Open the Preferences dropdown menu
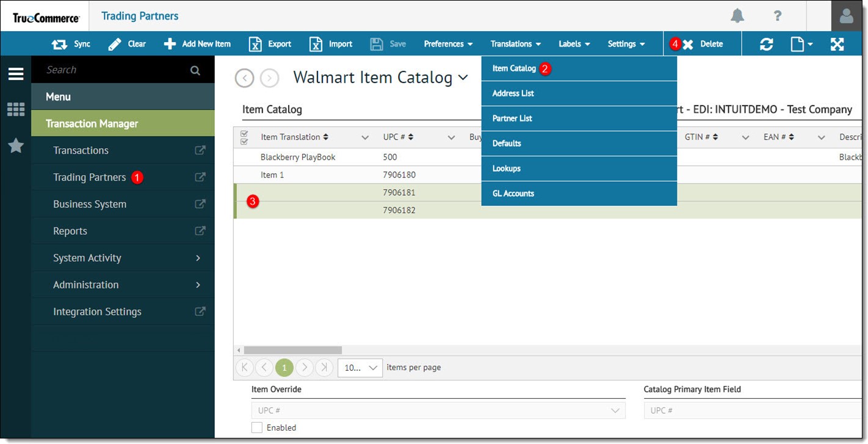This screenshot has height=444, width=868. tap(449, 44)
